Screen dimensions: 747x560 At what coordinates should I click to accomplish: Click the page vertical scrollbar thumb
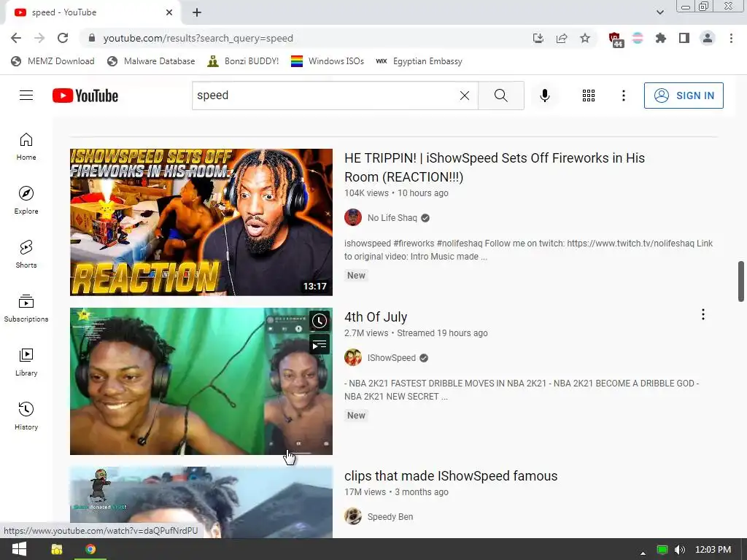(x=741, y=281)
